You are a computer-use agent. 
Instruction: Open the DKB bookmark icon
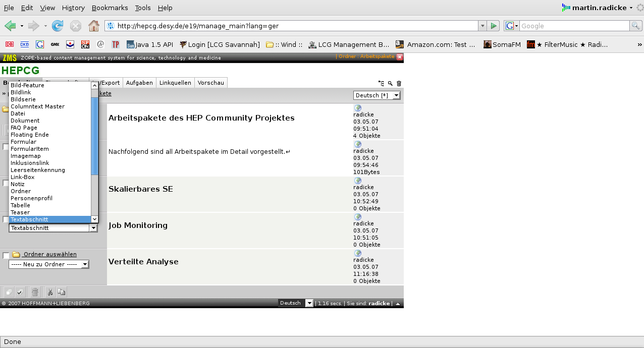click(x=25, y=44)
